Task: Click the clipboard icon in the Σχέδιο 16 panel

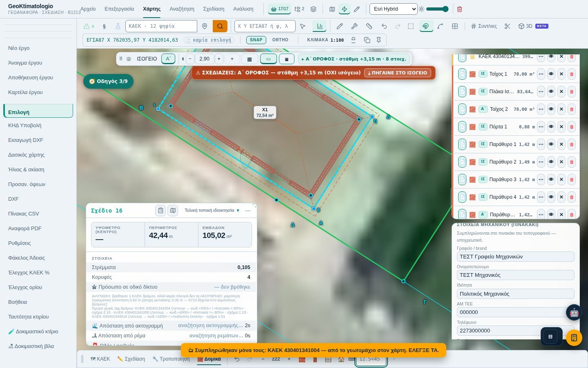Action: point(160,211)
